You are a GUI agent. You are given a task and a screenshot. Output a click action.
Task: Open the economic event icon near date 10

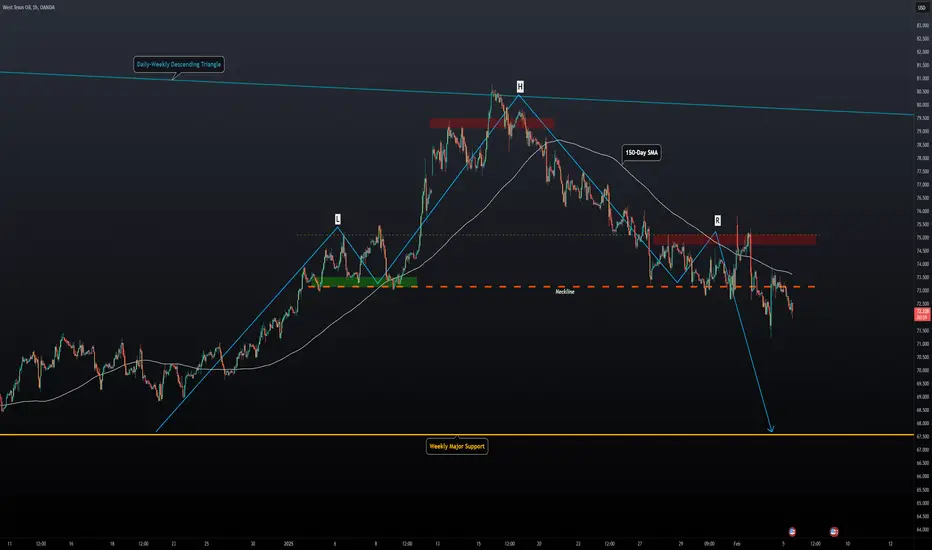coord(834,532)
